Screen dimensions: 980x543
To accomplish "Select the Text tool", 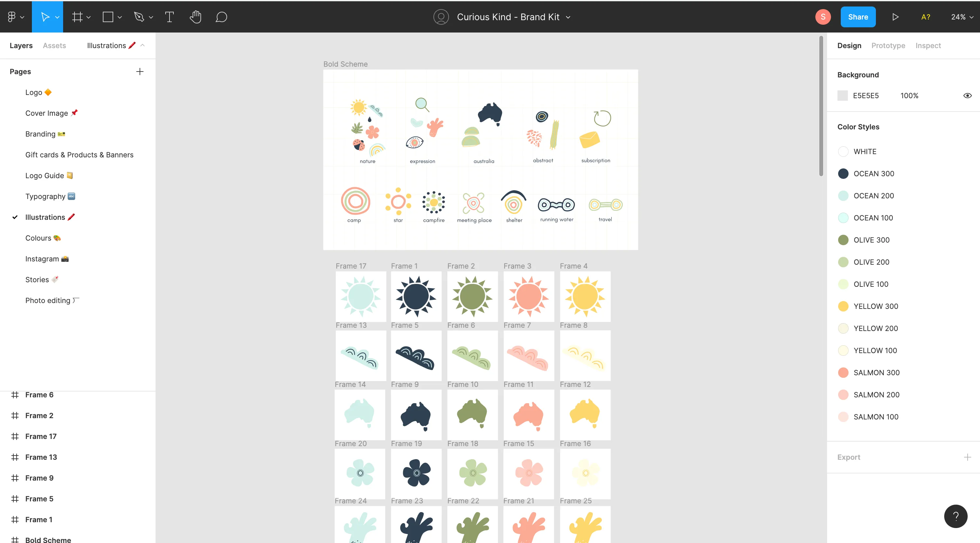I will pyautogui.click(x=169, y=17).
